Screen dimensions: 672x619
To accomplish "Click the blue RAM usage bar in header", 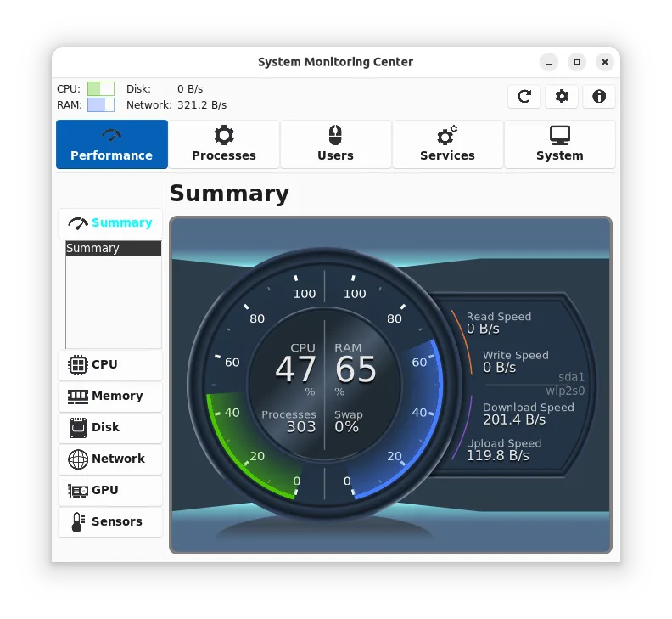I will point(101,105).
